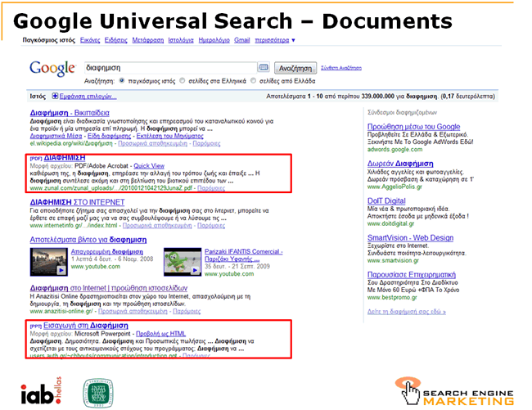532x410 pixels.
Task: Open the περισσότερα dropdown menu
Action: [x=275, y=40]
